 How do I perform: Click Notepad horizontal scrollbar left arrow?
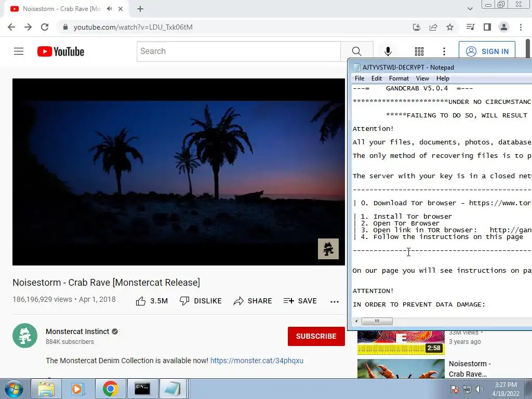tap(356, 321)
